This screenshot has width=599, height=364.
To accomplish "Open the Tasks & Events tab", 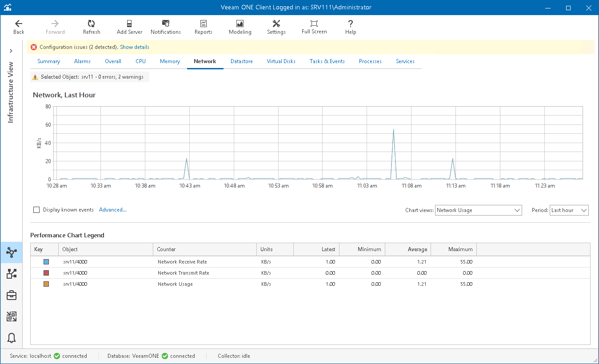I will [327, 61].
